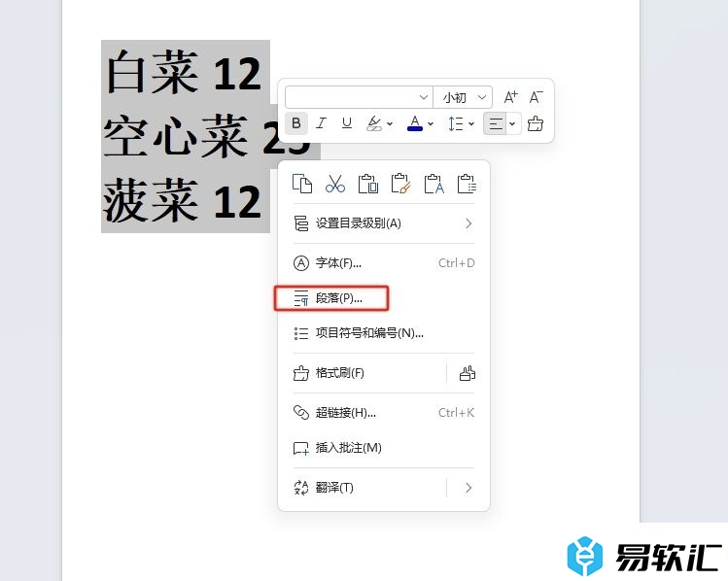Select 插入批注(M) menu entry
Screen dimensions: 728x581
(384, 448)
